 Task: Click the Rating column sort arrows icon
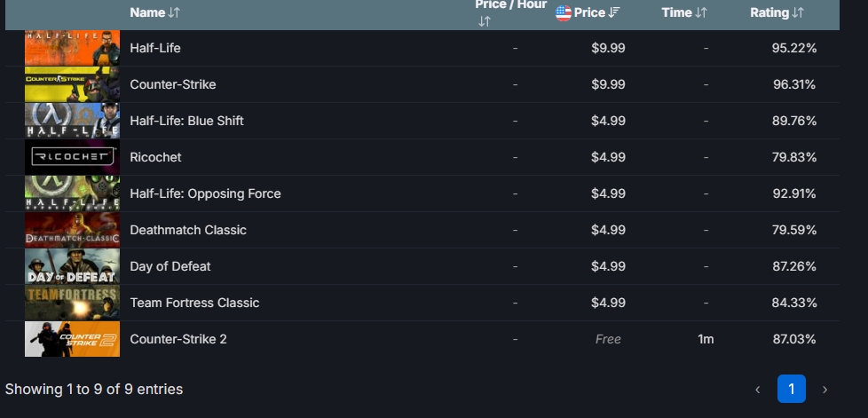[x=797, y=12]
